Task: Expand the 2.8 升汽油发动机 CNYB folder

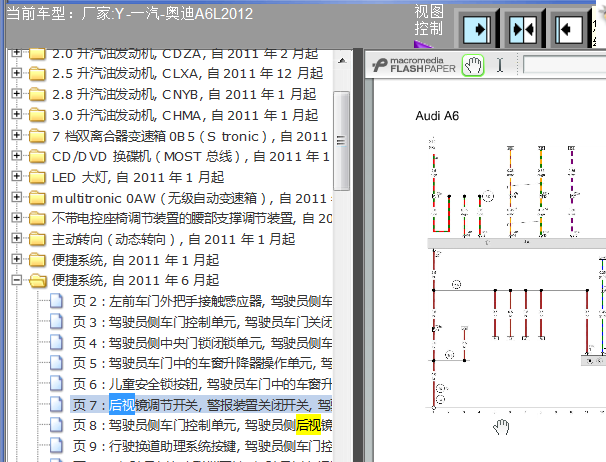Action: click(x=17, y=93)
